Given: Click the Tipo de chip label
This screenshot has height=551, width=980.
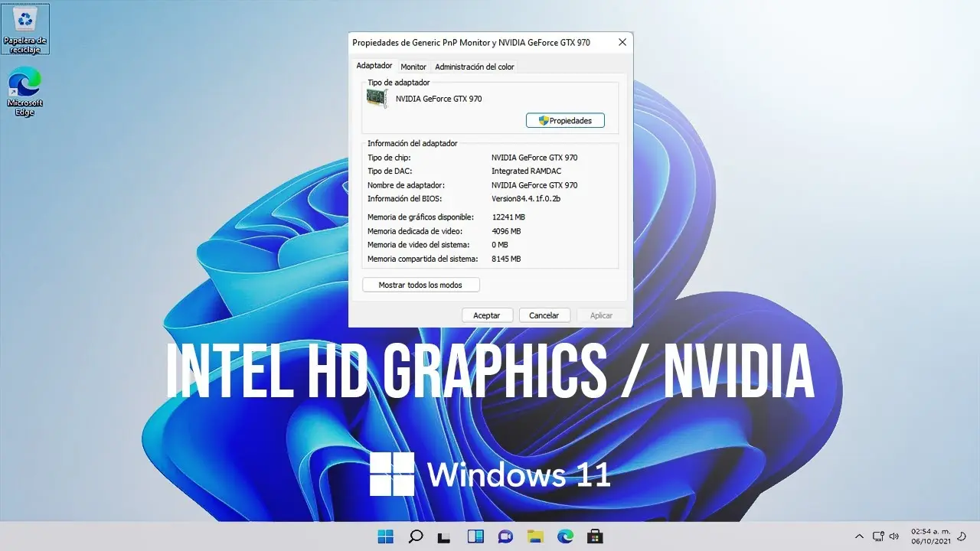Looking at the screenshot, I should (x=389, y=158).
